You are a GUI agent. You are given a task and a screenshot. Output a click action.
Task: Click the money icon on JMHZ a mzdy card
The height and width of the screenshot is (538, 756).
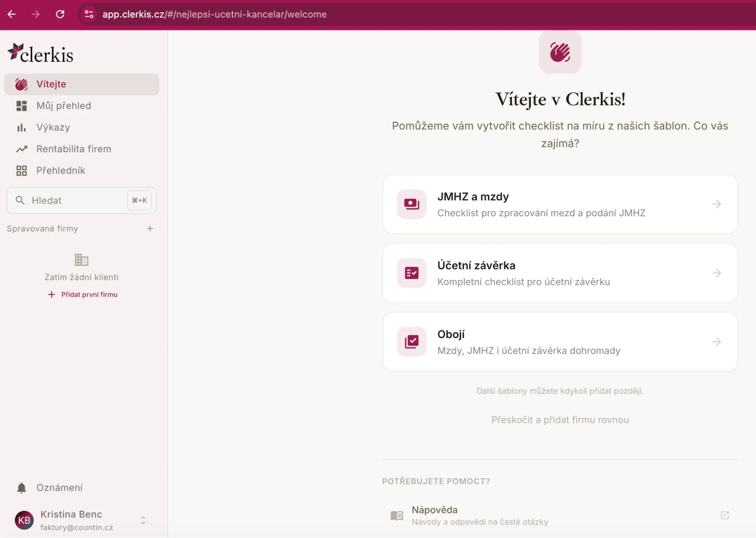411,204
